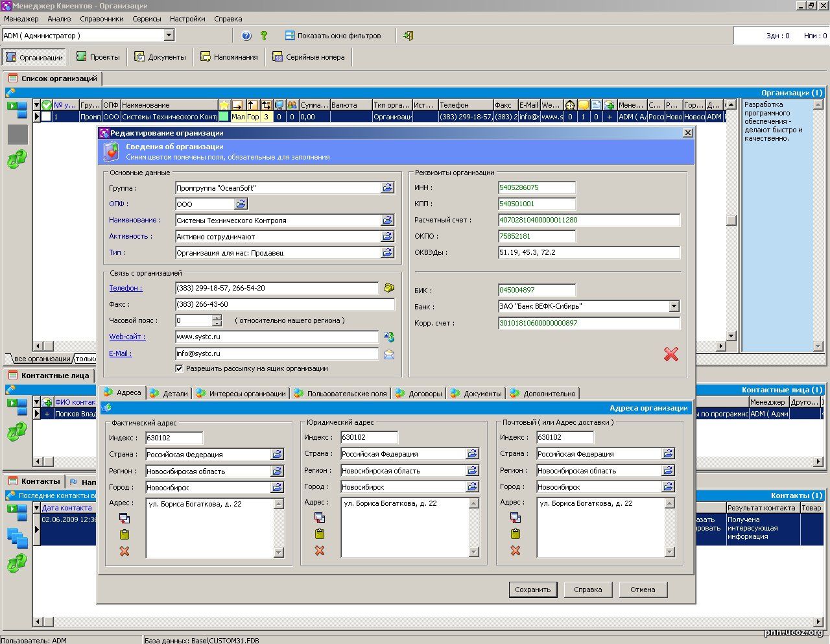Click into the Расчетный счет field
The width and height of the screenshot is (830, 644).
click(x=589, y=220)
